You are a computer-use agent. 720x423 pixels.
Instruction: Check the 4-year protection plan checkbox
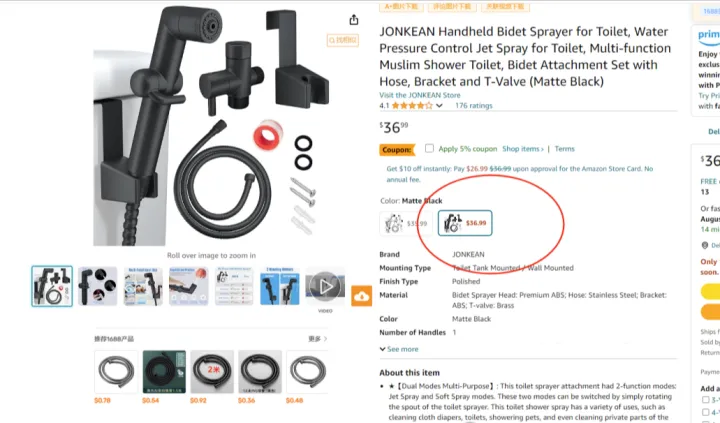click(x=706, y=412)
